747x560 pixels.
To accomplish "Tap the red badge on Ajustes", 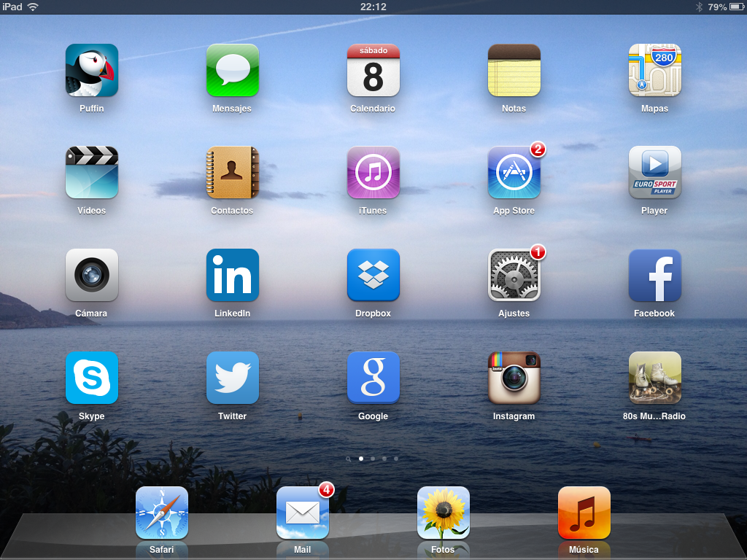I will pyautogui.click(x=538, y=252).
